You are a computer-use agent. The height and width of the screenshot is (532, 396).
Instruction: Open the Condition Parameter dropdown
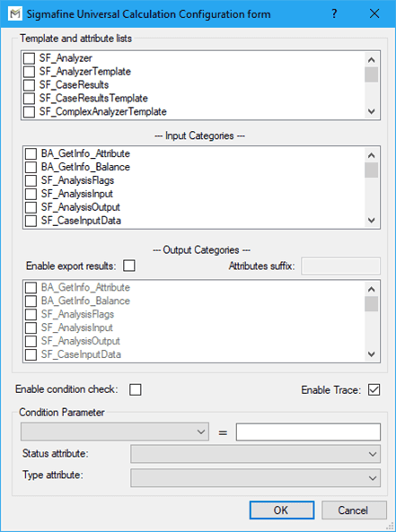(115, 432)
